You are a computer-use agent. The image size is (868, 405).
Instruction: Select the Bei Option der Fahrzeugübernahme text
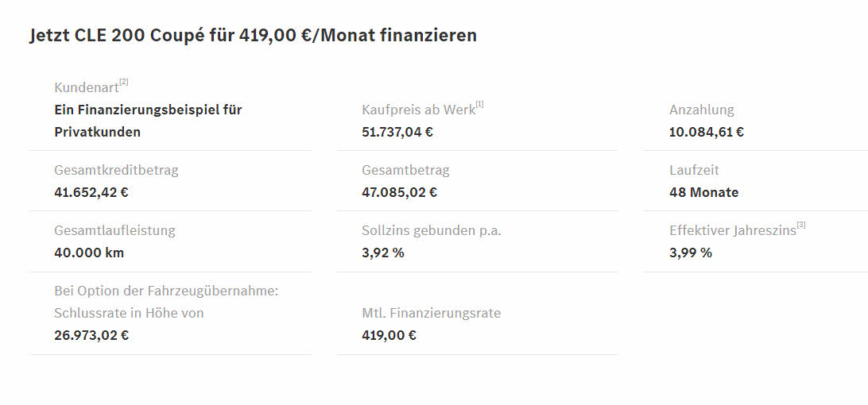pos(166,291)
